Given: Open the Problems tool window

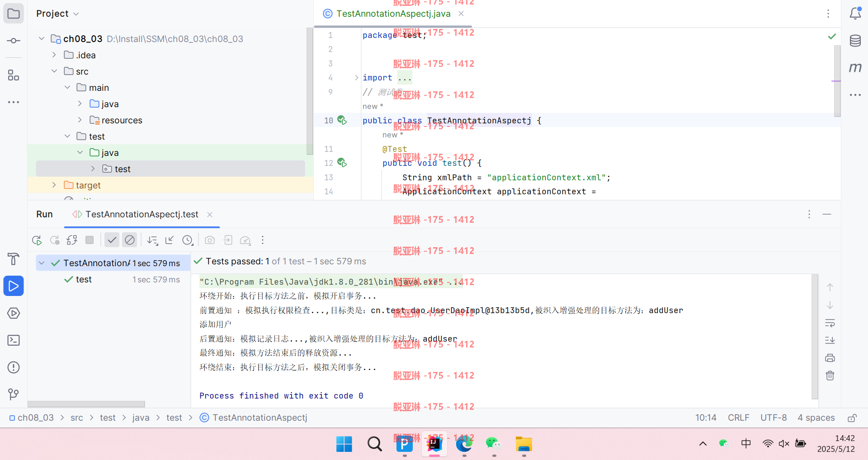Looking at the screenshot, I should pyautogui.click(x=14, y=367).
